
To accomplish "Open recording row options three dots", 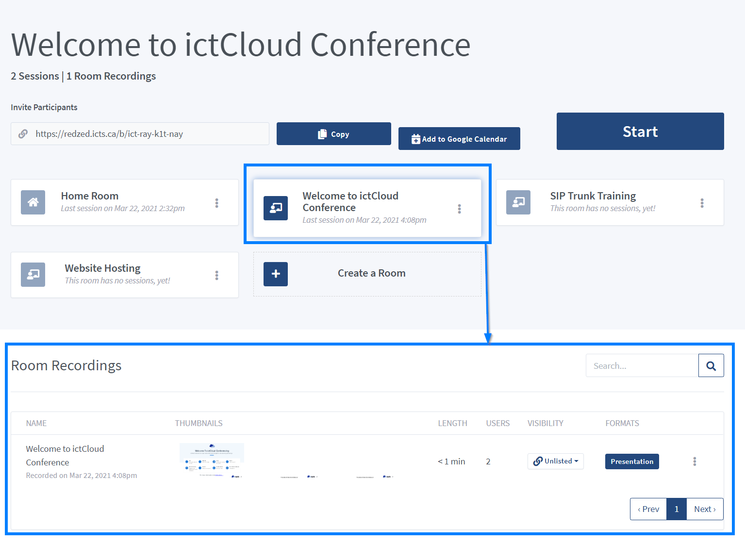I will tap(695, 461).
